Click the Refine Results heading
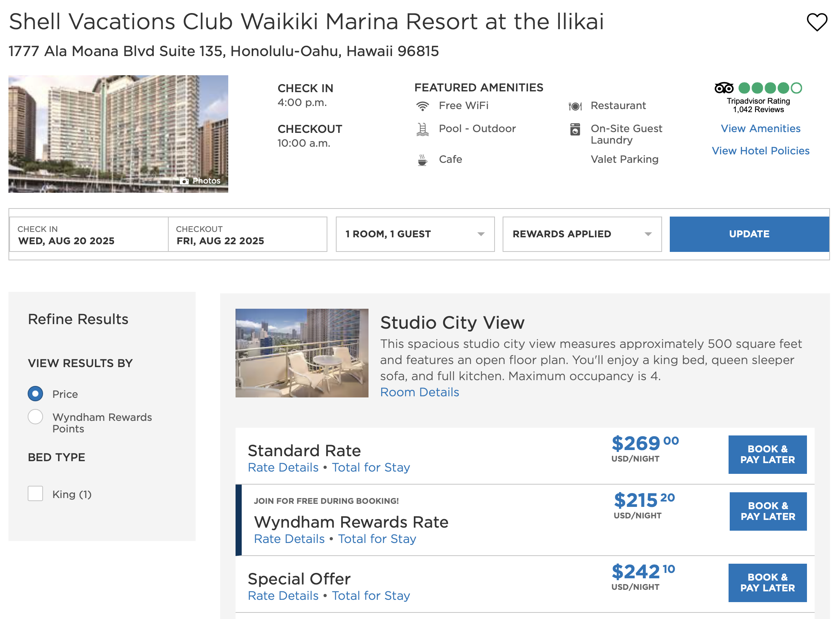Viewport: 840px width, 619px height. point(78,319)
